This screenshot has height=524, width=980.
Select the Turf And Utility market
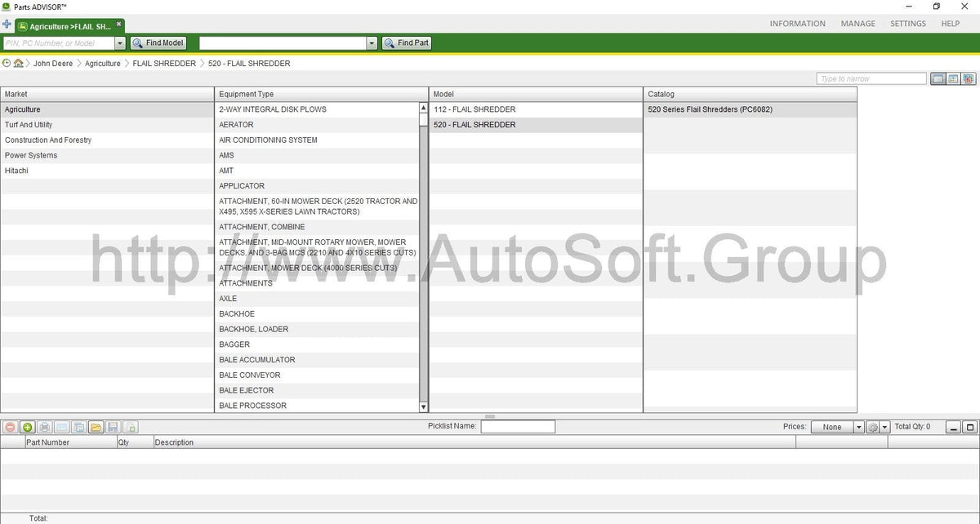coord(49,124)
